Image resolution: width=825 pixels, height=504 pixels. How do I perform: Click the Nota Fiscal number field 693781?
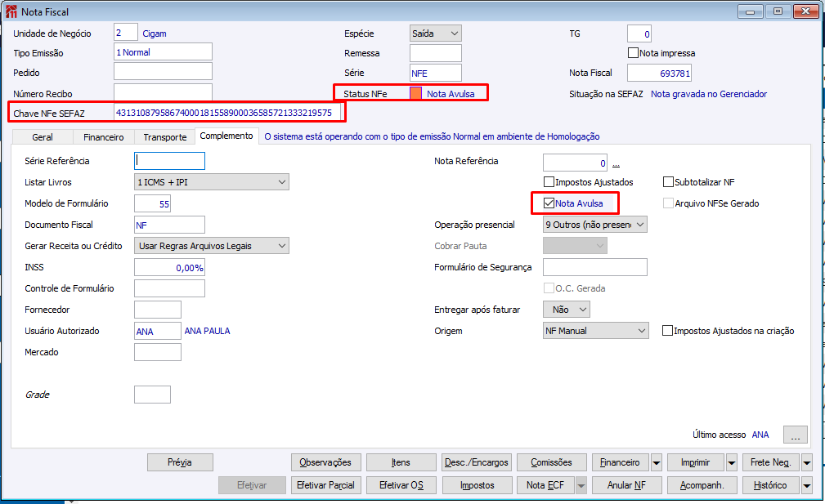point(659,73)
